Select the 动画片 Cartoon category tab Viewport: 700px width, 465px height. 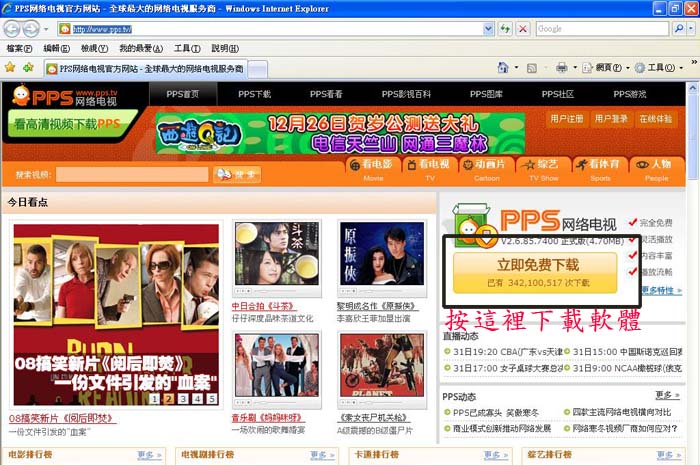point(487,170)
